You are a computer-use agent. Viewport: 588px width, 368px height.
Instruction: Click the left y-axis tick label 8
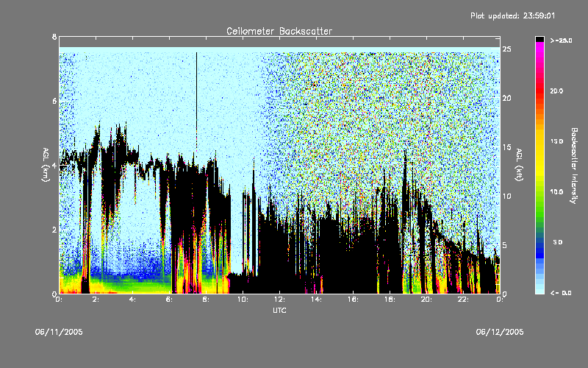click(54, 37)
